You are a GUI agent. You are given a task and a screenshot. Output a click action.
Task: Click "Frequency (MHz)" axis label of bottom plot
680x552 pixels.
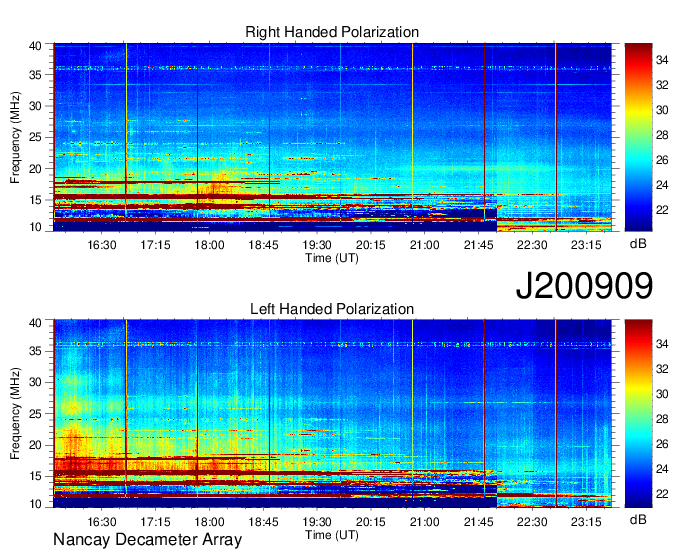click(15, 414)
